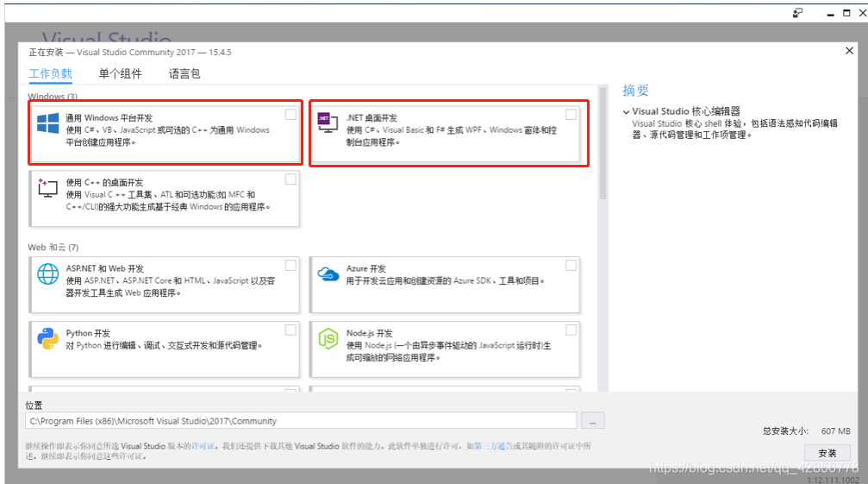Click the Azure cloud icon

point(328,273)
